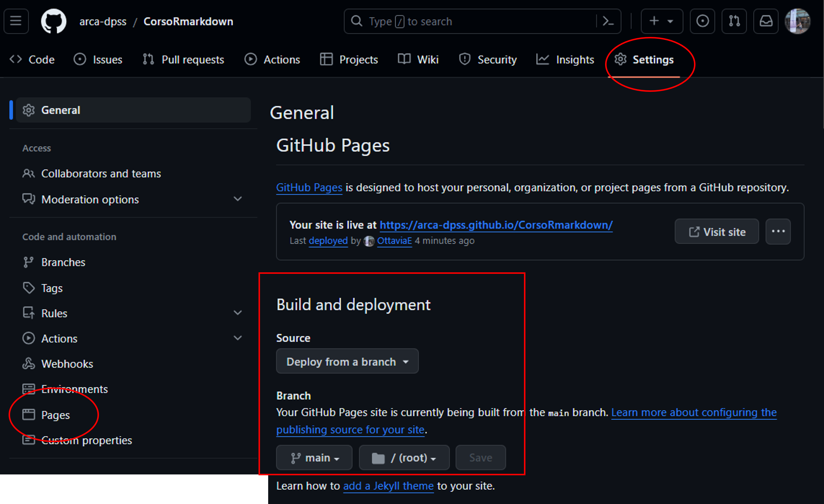Click the add a Jekyll theme link
This screenshot has width=824, height=504.
388,486
